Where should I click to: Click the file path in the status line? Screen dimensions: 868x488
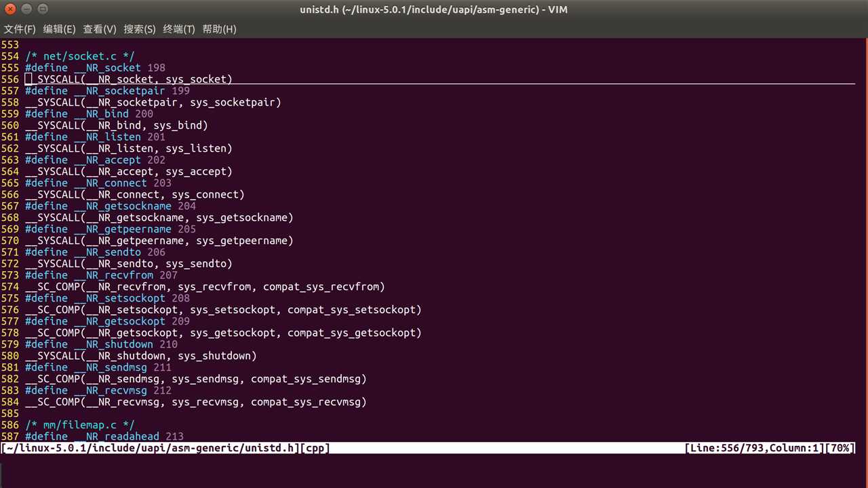click(151, 448)
